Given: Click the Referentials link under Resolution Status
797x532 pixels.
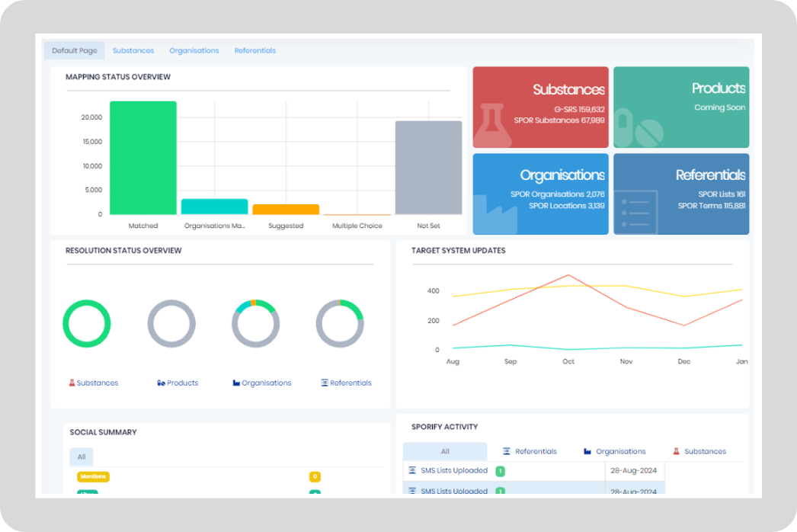Looking at the screenshot, I should (350, 383).
